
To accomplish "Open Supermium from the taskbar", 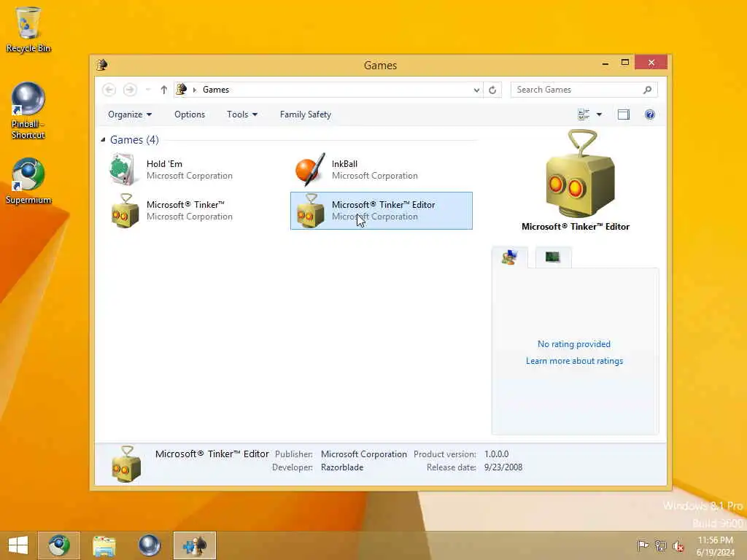I will tap(58, 545).
